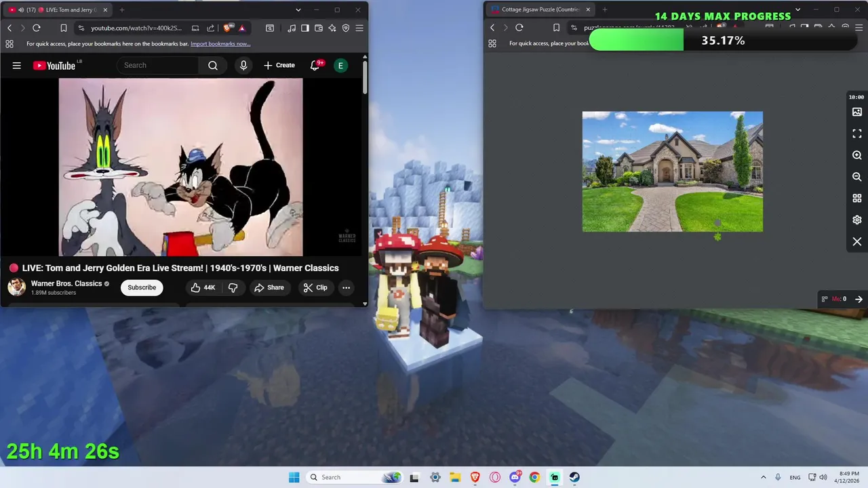
Task: Open the music note playlist icon in toolbar
Action: pos(292,28)
